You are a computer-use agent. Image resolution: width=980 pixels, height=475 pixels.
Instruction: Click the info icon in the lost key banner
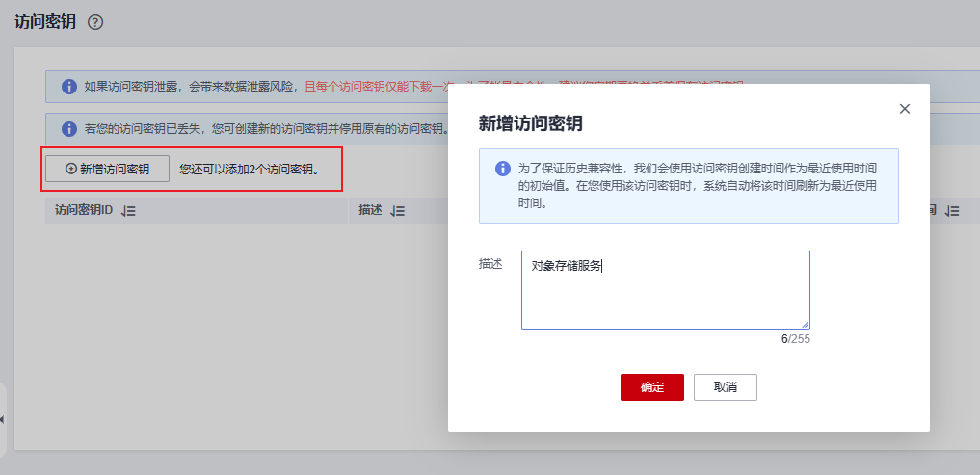pyautogui.click(x=69, y=128)
